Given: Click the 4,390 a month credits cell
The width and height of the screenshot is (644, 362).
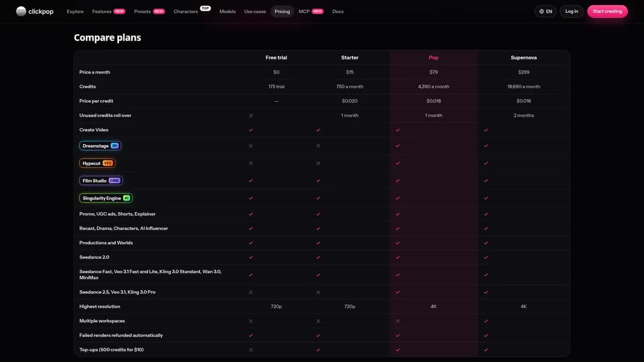Looking at the screenshot, I should 434,86.
